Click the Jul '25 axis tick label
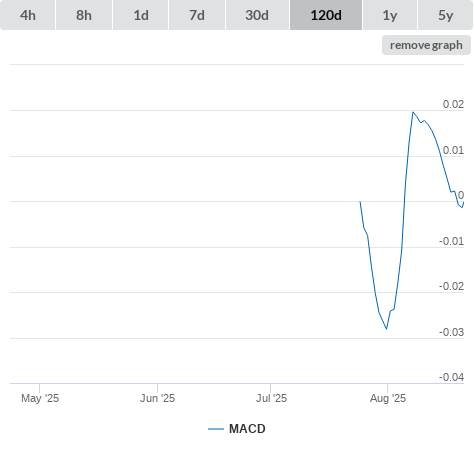This screenshot has height=455, width=474. (x=271, y=398)
